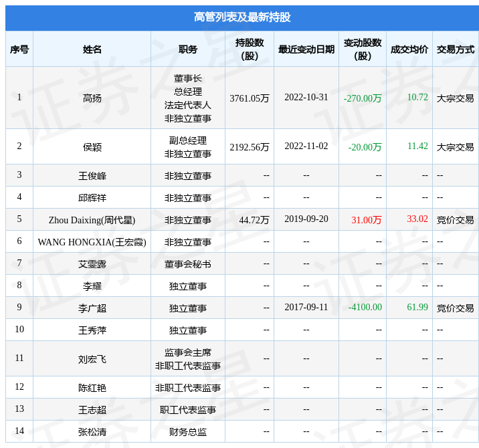The image size is (479, 448).
Task: Select the name 陈红艳
Action: (x=92, y=388)
